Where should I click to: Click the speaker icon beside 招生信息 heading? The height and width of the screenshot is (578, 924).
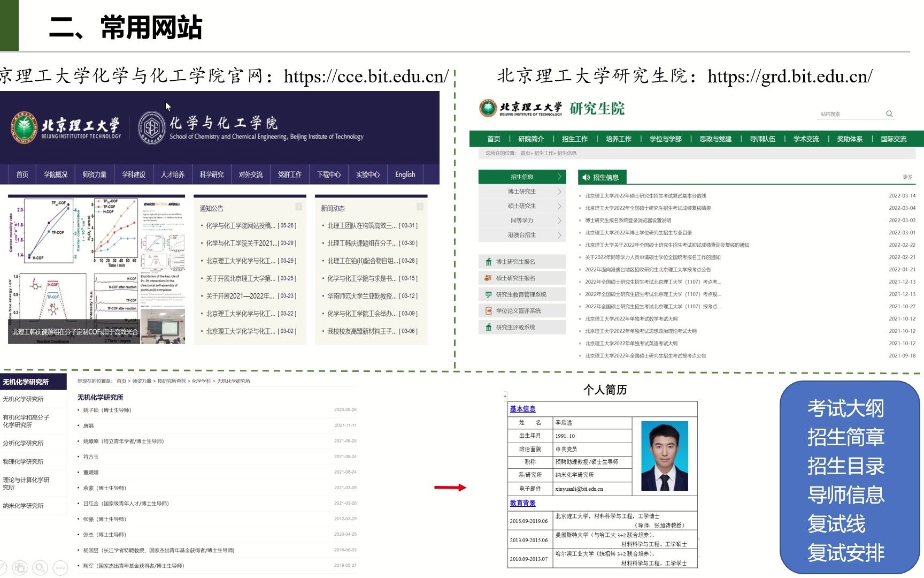[x=586, y=177]
